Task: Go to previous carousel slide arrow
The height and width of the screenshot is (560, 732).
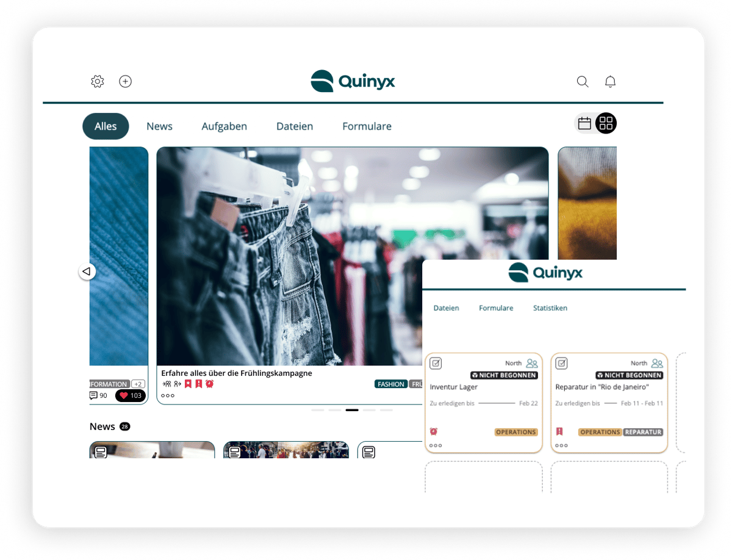Action: (x=87, y=271)
